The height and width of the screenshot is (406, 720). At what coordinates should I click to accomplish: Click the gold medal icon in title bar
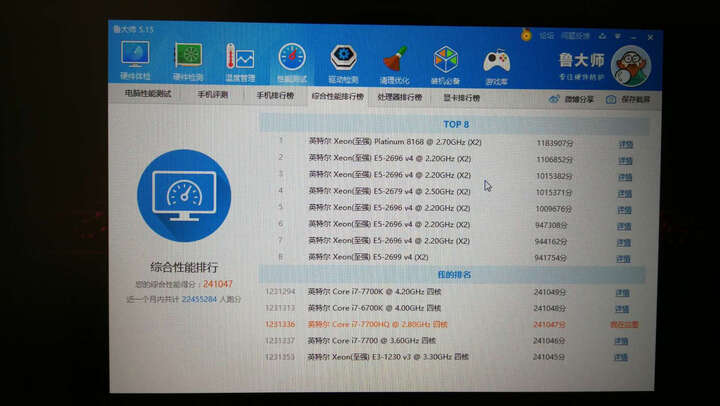pyautogui.click(x=526, y=35)
